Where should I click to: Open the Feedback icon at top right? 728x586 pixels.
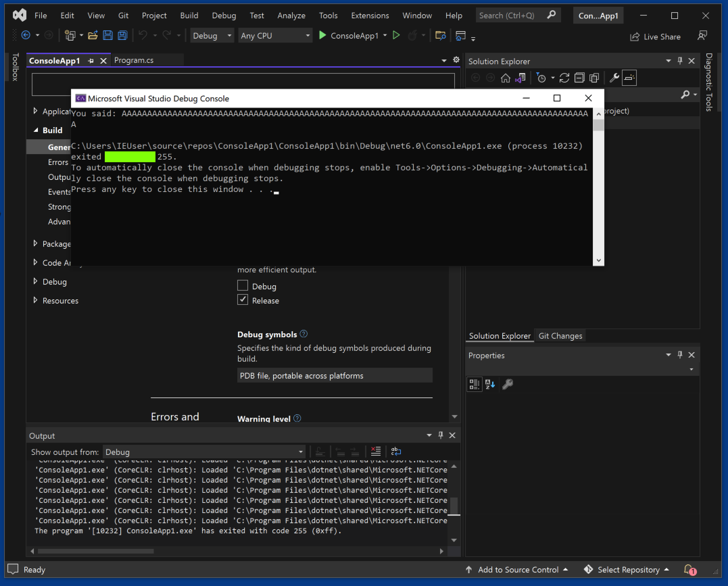(x=702, y=36)
